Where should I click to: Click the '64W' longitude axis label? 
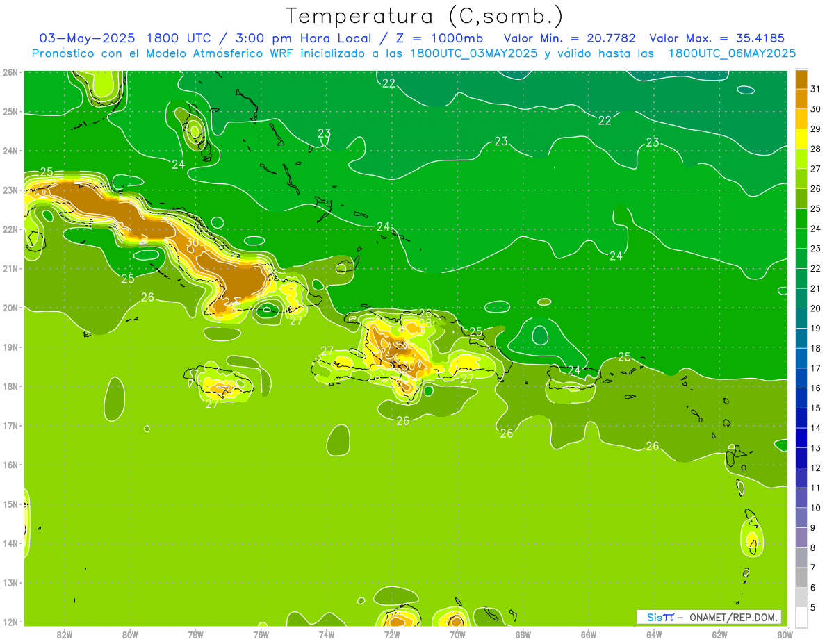point(654,634)
